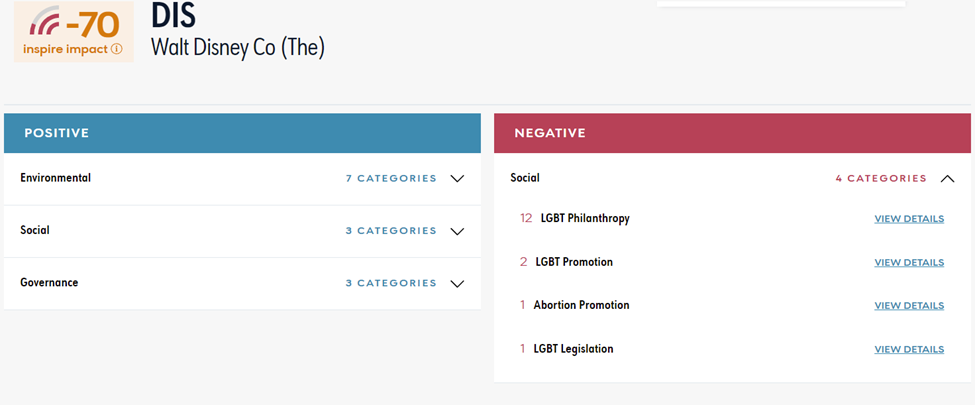Click the POSITIVE panel header
Screen dimensions: 975x405
(x=242, y=133)
